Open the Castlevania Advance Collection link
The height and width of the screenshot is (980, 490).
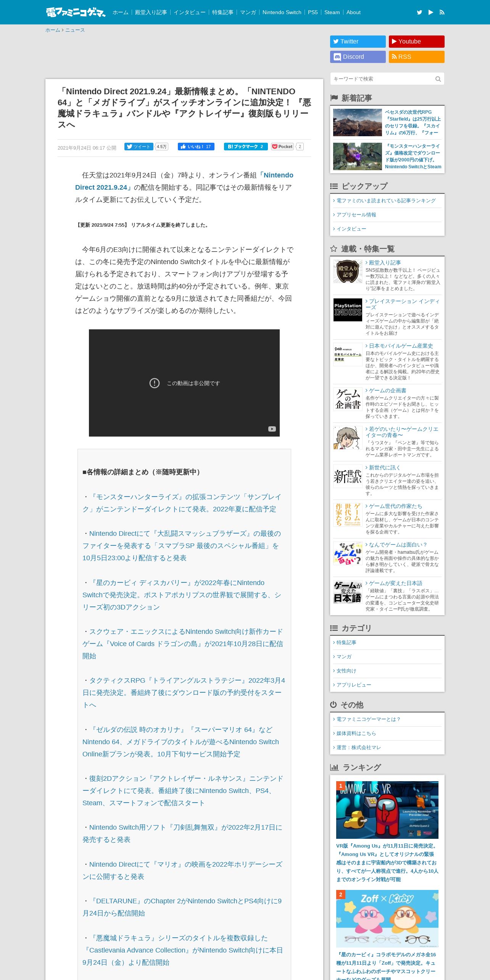click(183, 950)
